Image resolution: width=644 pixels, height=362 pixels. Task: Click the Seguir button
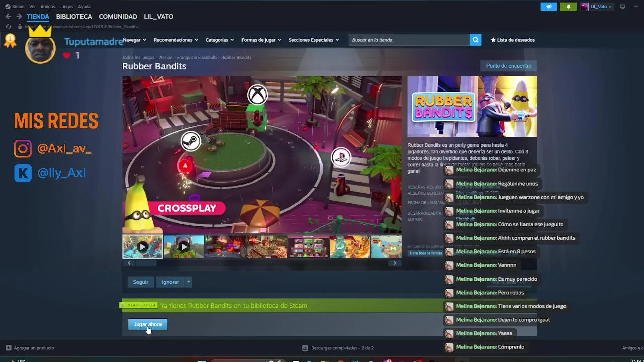pyautogui.click(x=141, y=282)
